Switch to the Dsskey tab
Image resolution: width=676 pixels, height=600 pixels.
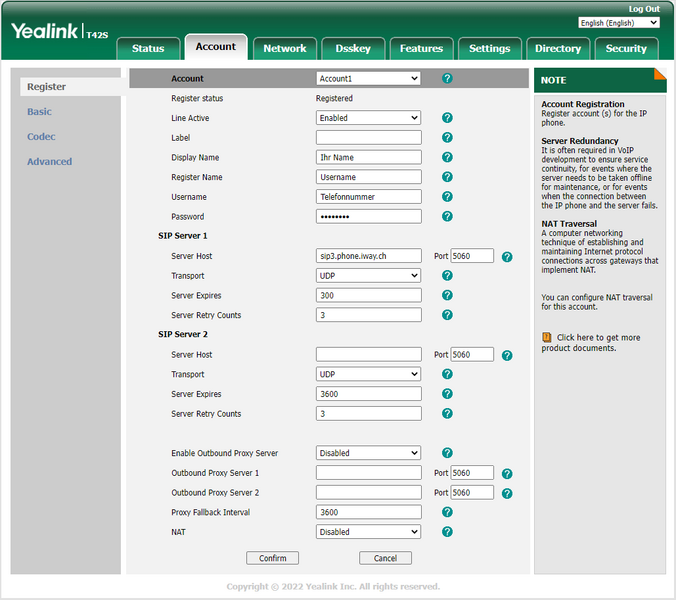[x=353, y=48]
